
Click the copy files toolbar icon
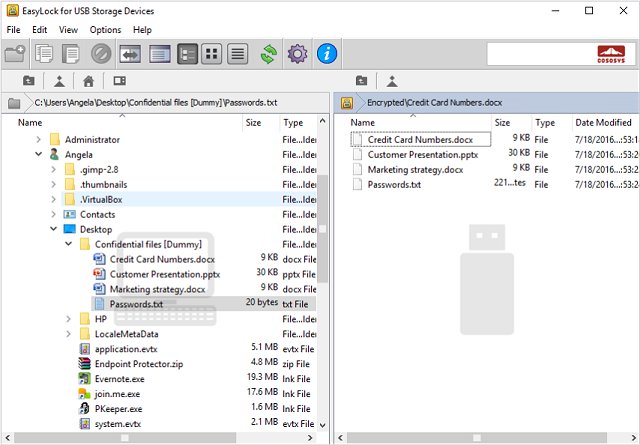[43, 54]
